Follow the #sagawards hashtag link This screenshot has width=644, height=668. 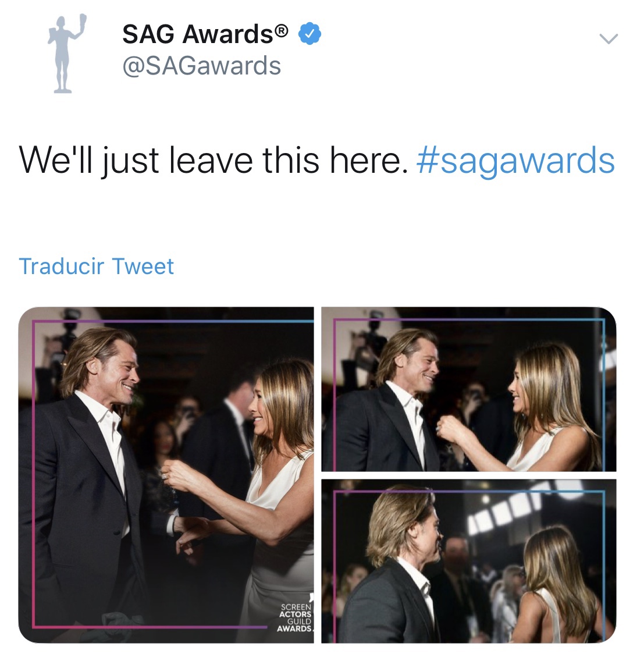[x=516, y=161]
